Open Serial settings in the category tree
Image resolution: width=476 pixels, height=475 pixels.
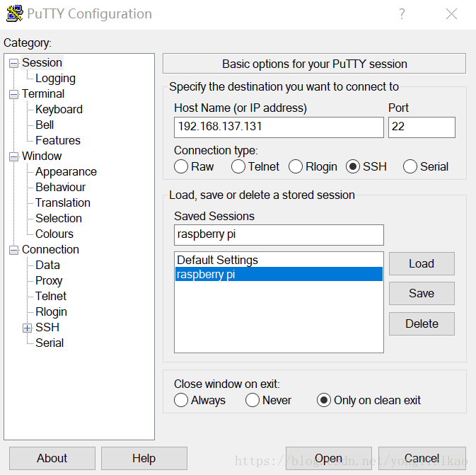[50, 343]
